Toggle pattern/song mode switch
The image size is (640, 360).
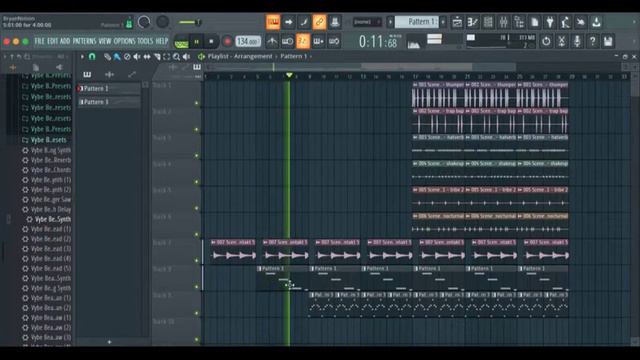coord(181,42)
